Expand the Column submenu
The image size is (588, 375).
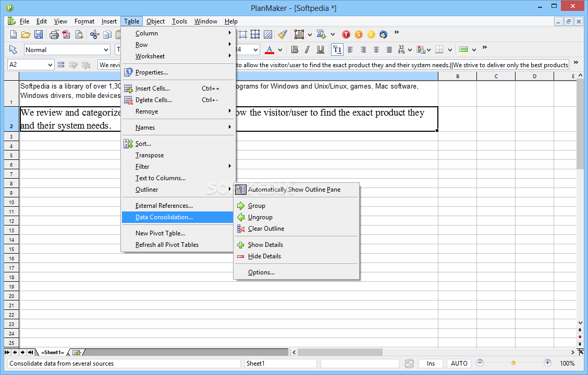click(x=178, y=33)
